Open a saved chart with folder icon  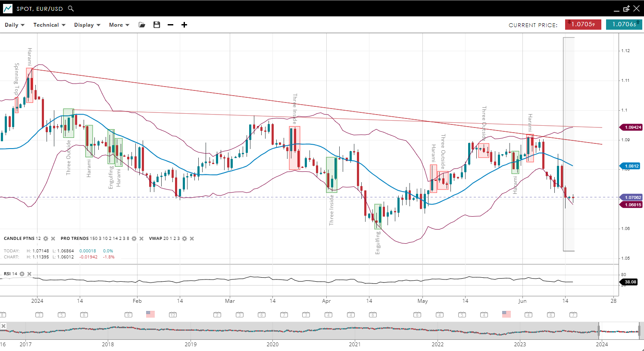[142, 25]
